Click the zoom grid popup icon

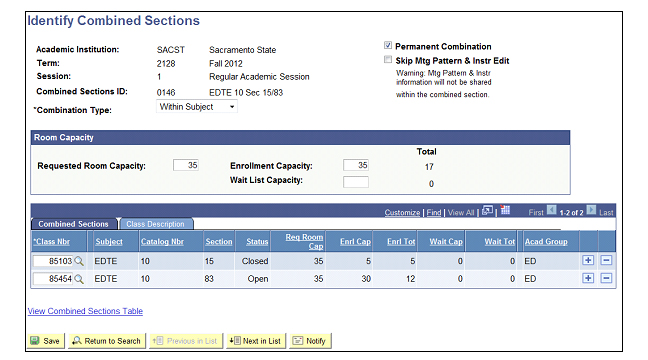(487, 211)
